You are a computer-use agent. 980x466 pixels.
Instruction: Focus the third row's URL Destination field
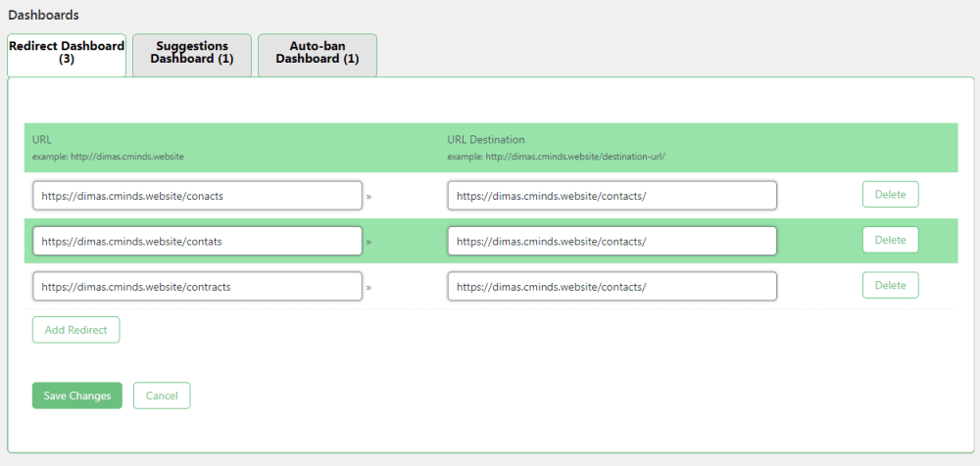612,287
